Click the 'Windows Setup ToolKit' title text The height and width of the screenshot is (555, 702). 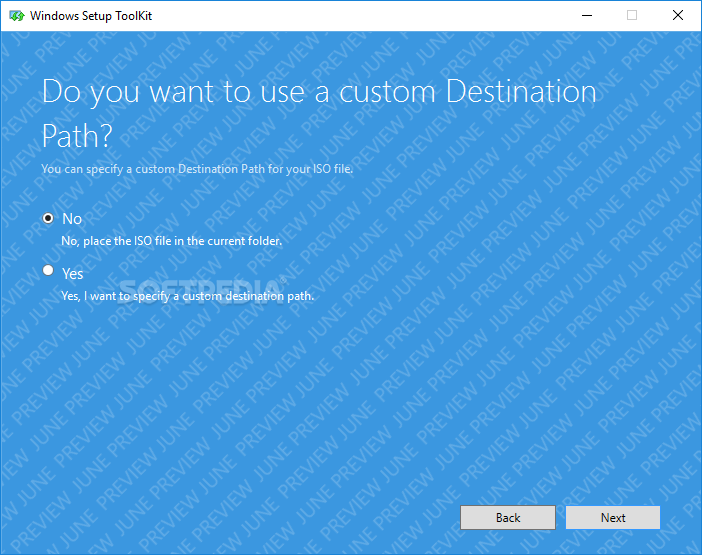tap(91, 16)
